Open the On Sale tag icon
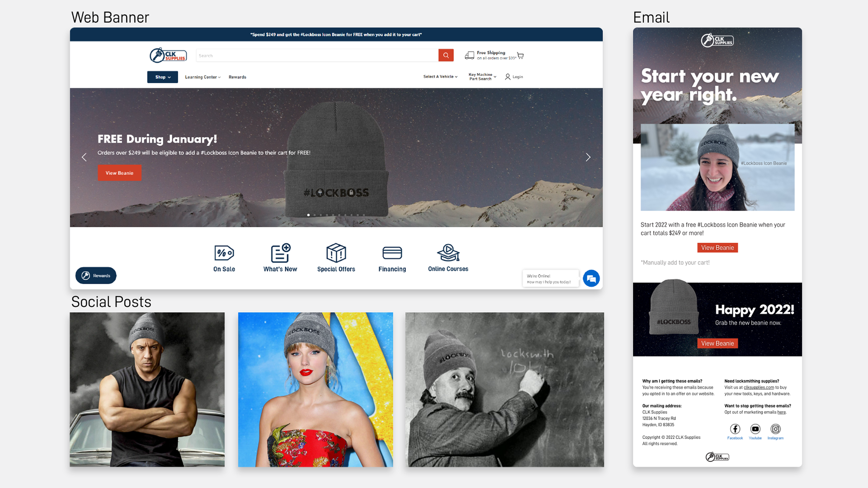868x488 pixels. (224, 253)
